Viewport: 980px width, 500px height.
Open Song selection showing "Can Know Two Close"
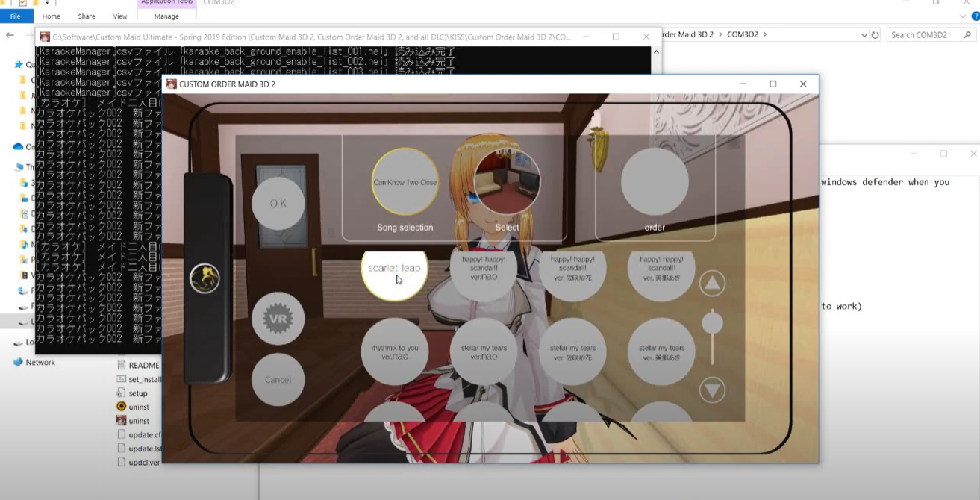[405, 181]
